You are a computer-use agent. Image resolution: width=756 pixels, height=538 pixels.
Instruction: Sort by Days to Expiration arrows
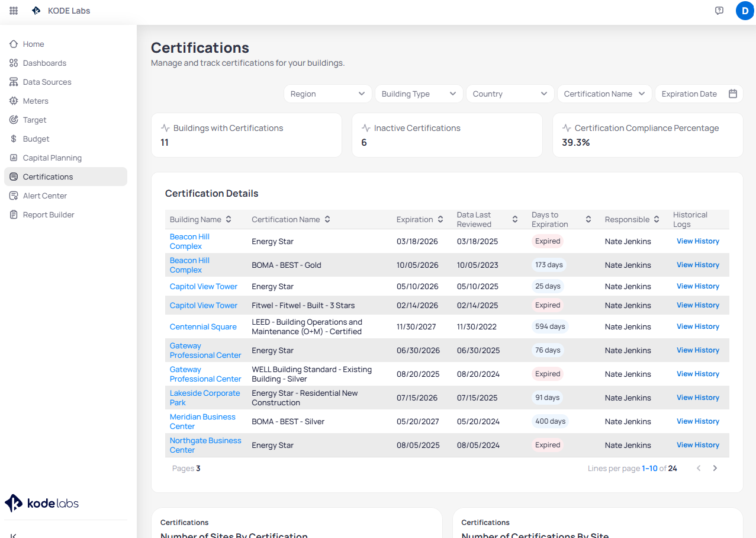(588, 219)
